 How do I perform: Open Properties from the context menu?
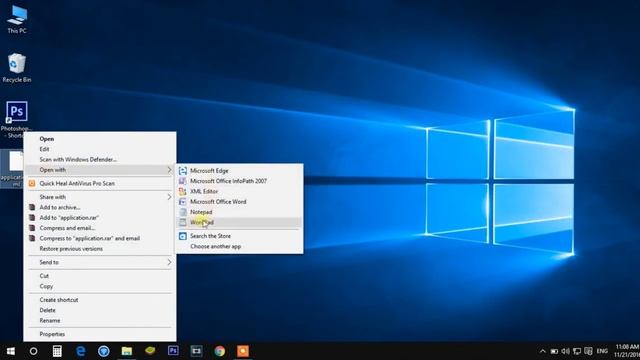click(100, 334)
